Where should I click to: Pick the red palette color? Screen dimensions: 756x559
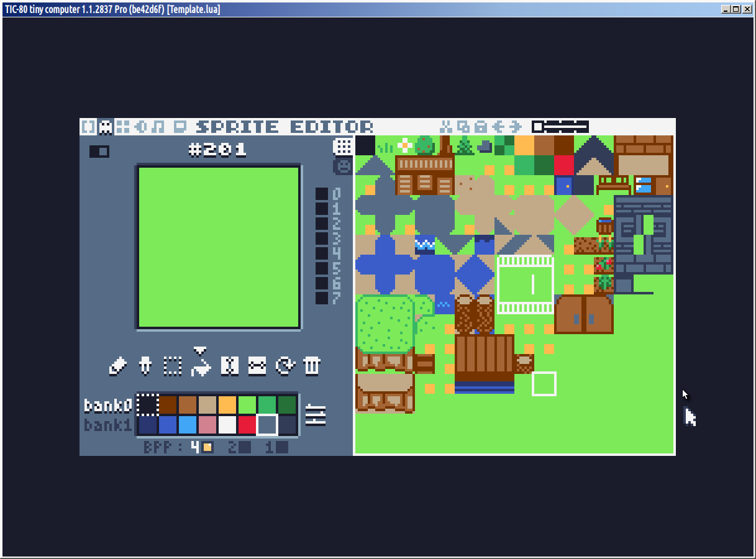247,425
